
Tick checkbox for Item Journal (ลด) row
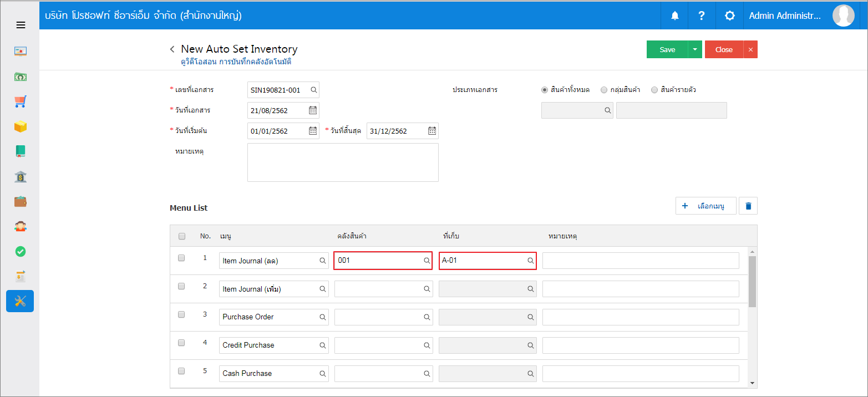[x=181, y=258]
